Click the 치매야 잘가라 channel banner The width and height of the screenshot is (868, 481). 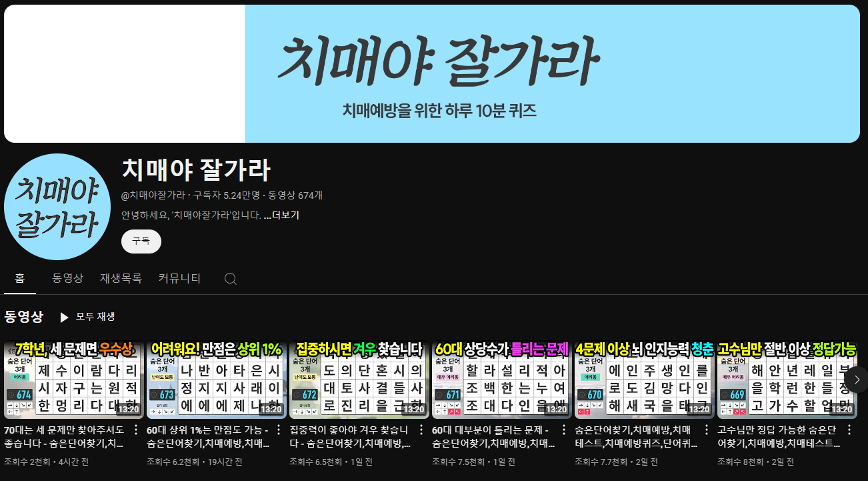(x=434, y=73)
